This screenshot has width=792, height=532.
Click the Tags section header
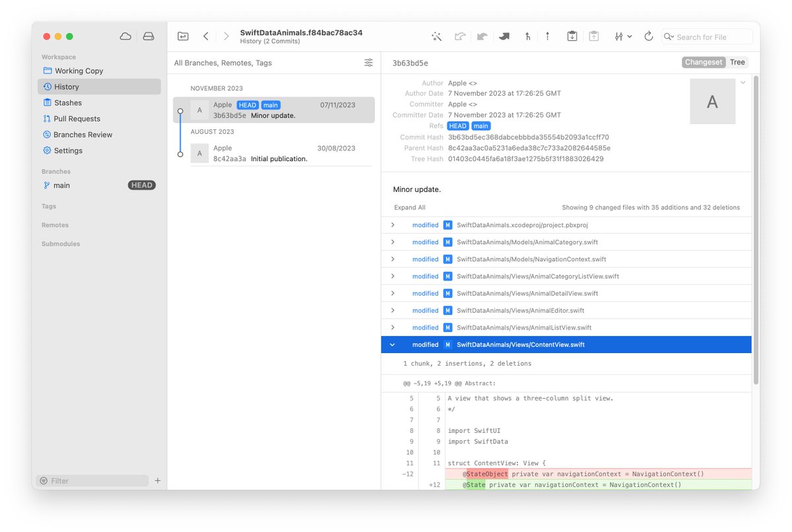click(49, 206)
